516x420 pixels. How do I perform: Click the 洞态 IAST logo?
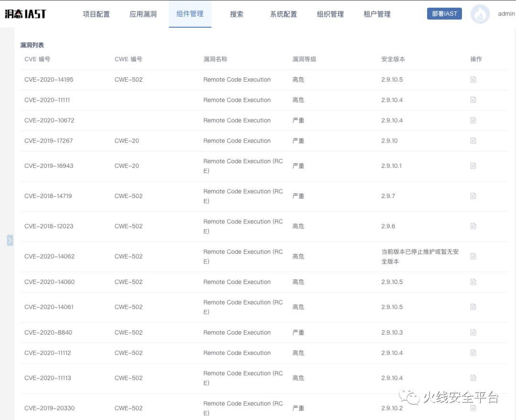click(x=25, y=14)
